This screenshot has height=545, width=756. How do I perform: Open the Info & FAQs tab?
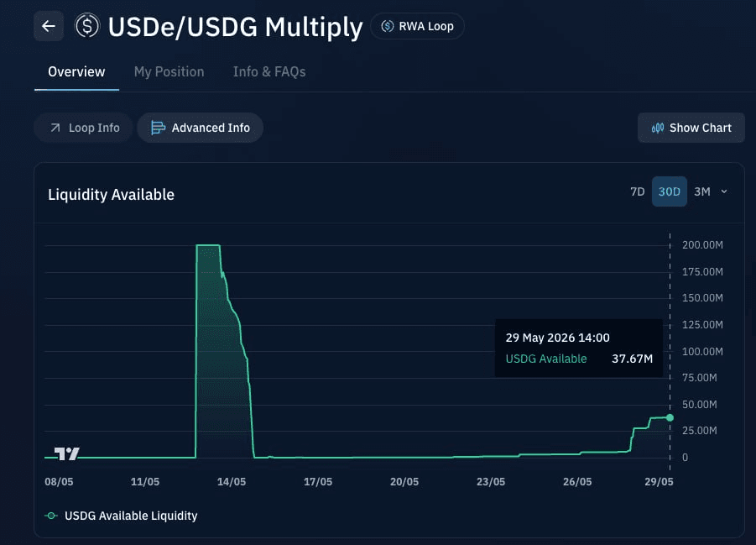269,72
